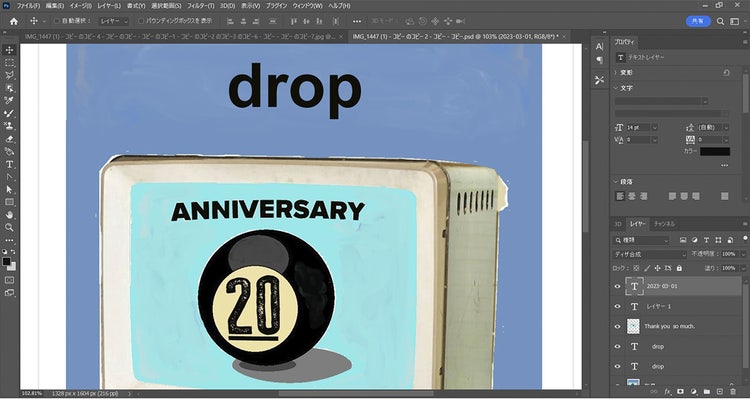Toggle center align text in paragraph section

click(632, 196)
